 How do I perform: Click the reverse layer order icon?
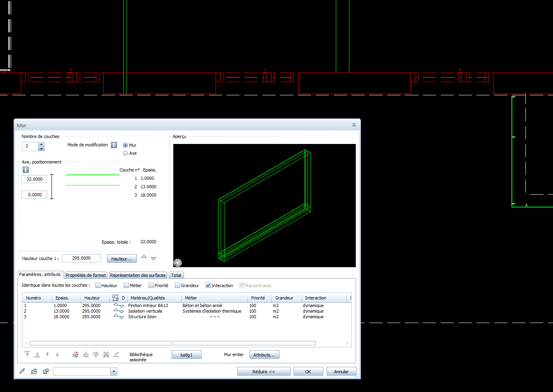click(75, 355)
